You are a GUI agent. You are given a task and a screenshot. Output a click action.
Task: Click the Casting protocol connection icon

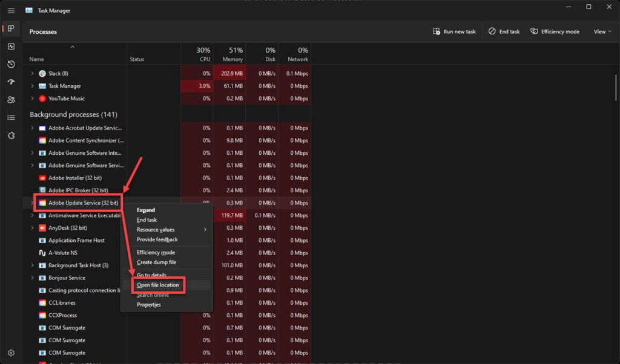42,290
